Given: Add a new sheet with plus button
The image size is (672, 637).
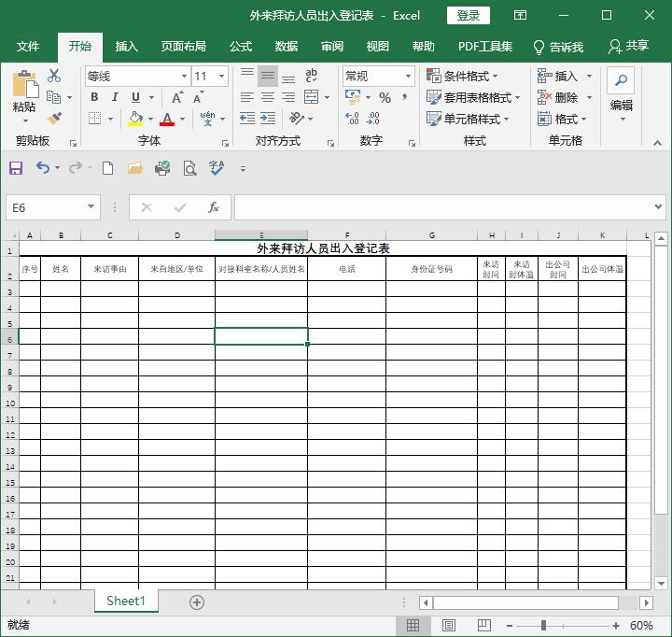Looking at the screenshot, I should pos(197,602).
